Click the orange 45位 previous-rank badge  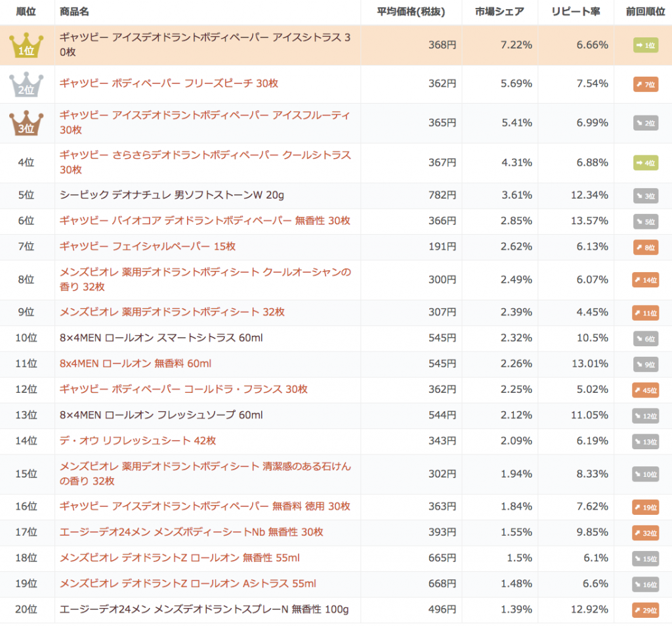646,390
